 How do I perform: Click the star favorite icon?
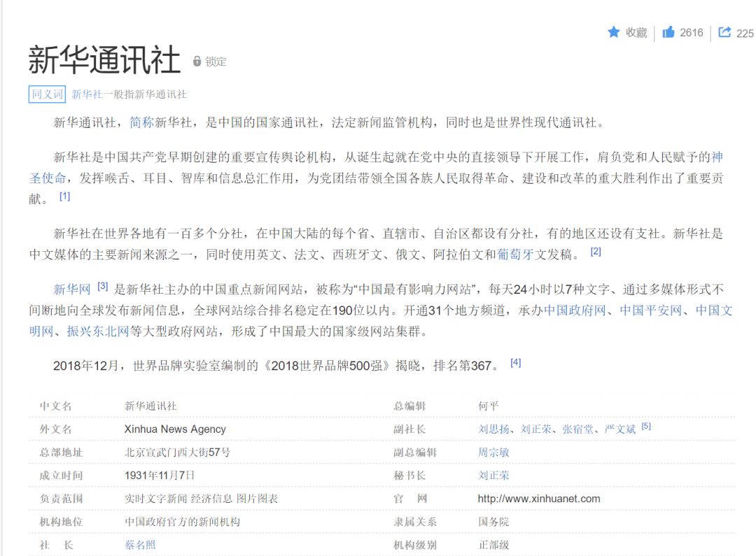click(x=613, y=32)
